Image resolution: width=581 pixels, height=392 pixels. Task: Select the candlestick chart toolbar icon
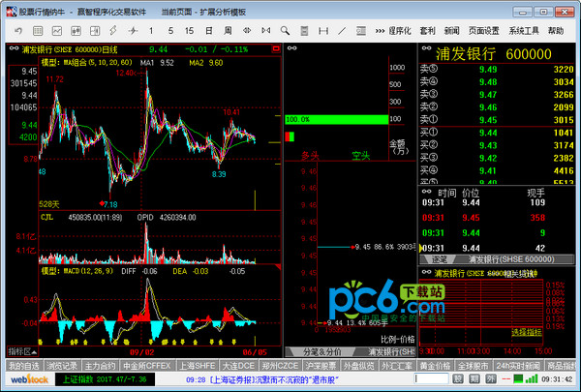point(76,31)
